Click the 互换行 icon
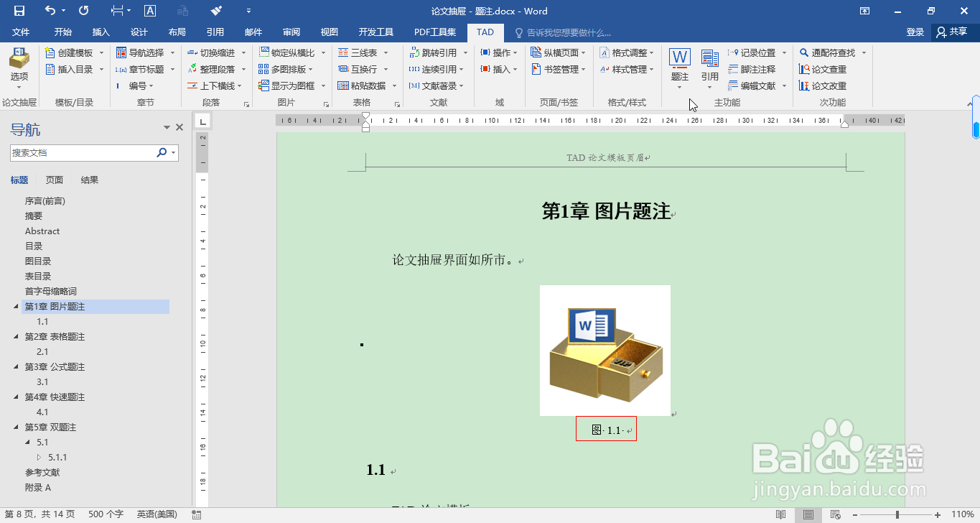 tap(343, 70)
